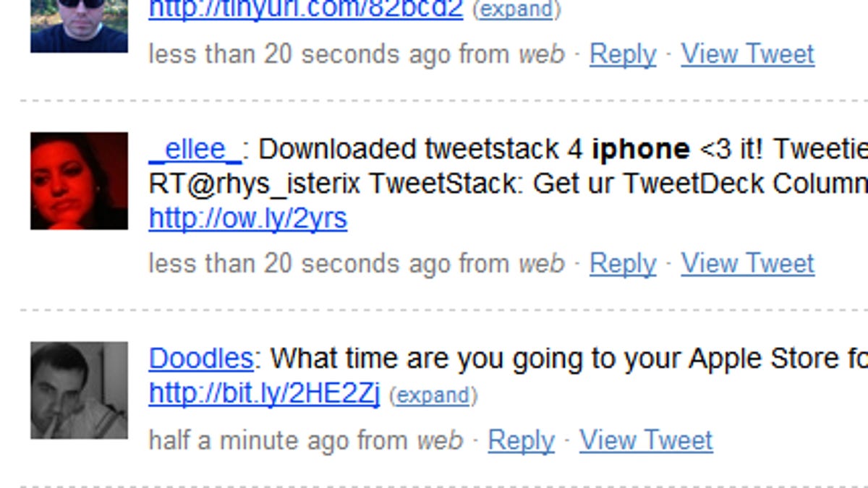This screenshot has width=868, height=488.
Task: Click the bold "iphone" keyword in _ellee_'s tweet
Action: click(640, 149)
